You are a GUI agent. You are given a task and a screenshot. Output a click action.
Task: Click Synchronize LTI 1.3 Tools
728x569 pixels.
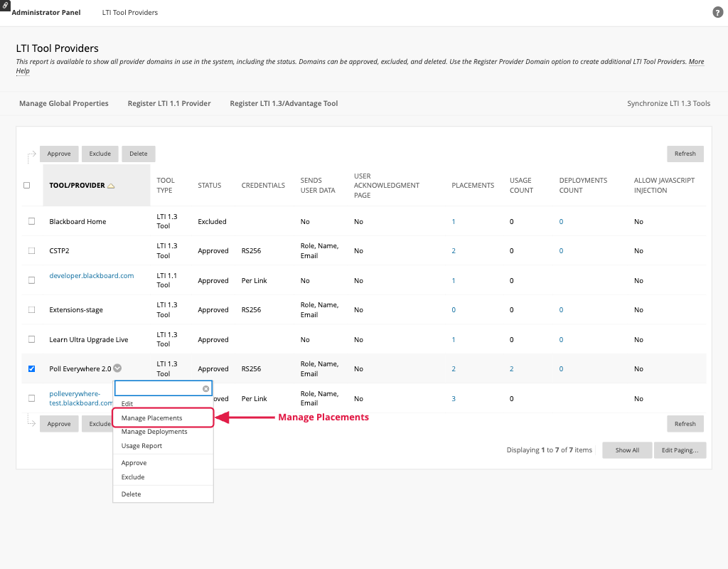click(668, 104)
